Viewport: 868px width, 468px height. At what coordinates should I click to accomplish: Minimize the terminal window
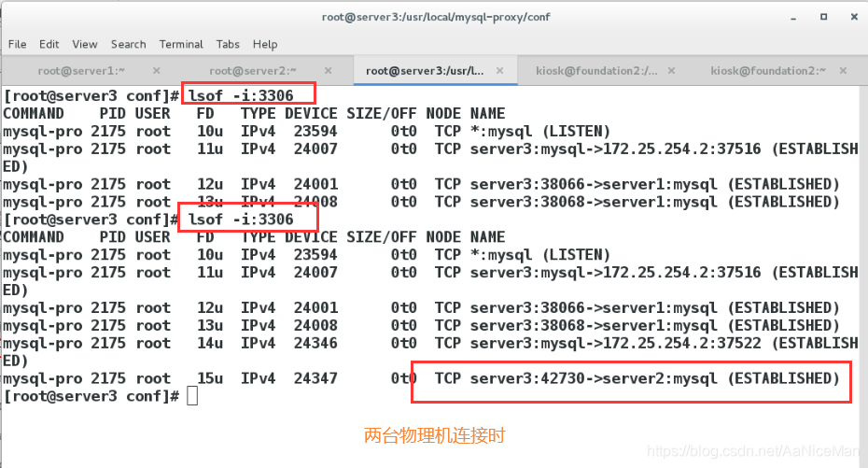[793, 18]
